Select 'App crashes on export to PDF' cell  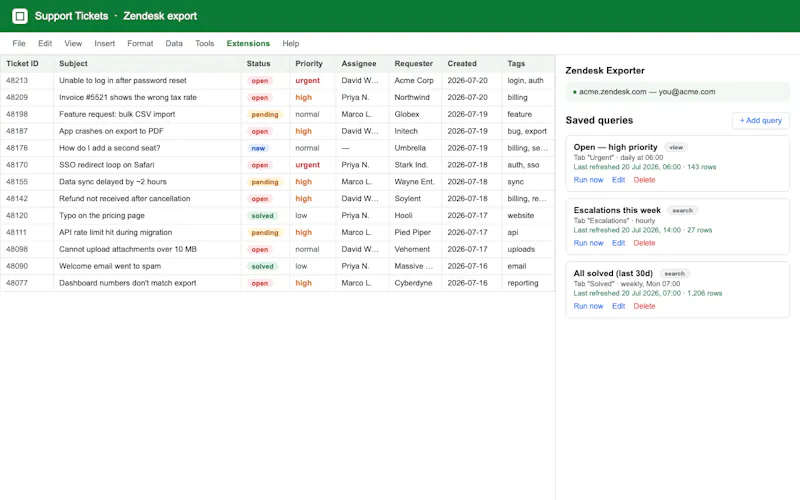[x=147, y=131]
